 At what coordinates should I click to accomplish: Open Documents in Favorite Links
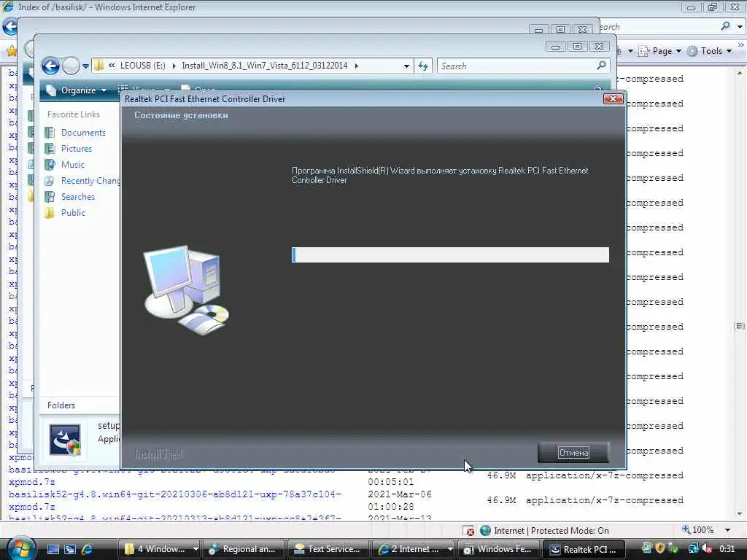tap(83, 133)
